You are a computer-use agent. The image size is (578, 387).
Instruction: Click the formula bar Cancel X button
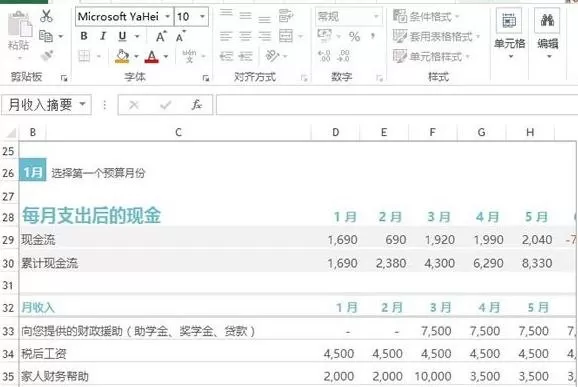coord(134,105)
